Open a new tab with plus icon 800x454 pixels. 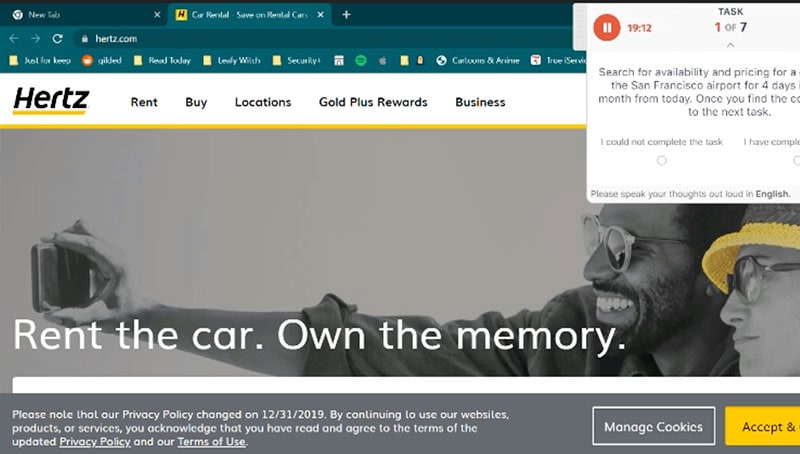pyautogui.click(x=346, y=15)
